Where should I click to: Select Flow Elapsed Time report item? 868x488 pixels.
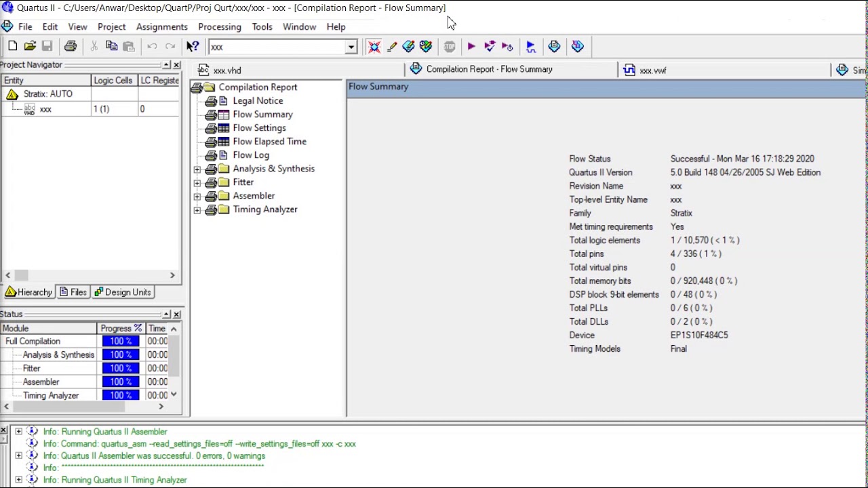tap(269, 142)
